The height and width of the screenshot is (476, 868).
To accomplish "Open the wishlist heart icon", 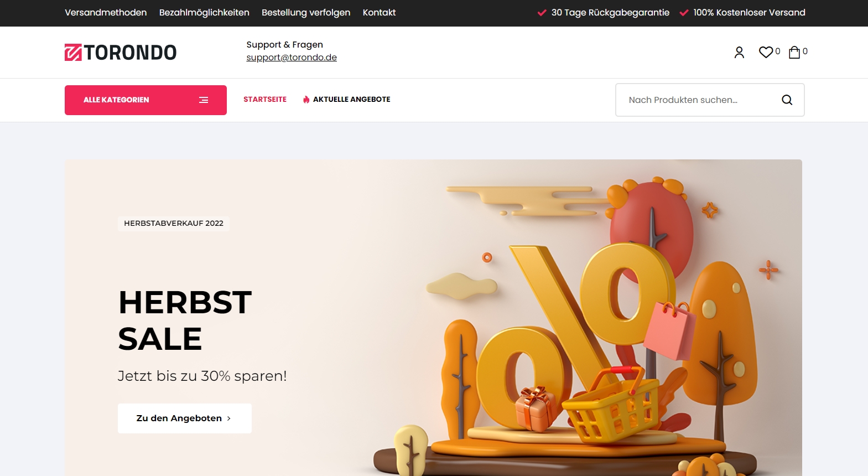I will coord(766,52).
